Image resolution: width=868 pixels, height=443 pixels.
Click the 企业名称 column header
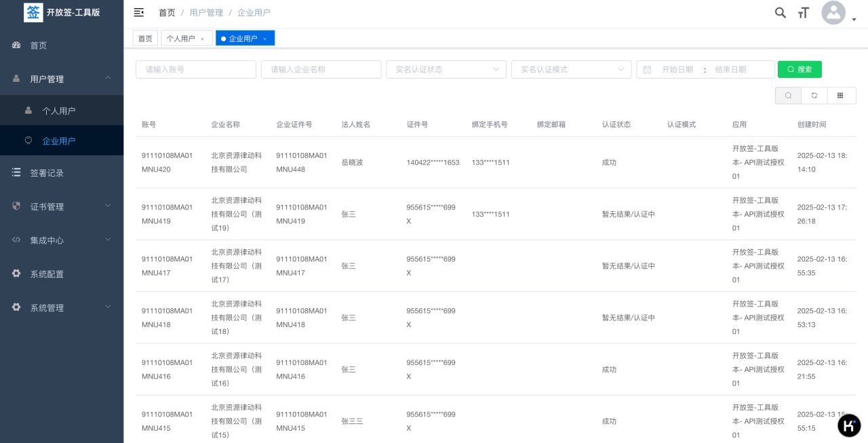225,125
